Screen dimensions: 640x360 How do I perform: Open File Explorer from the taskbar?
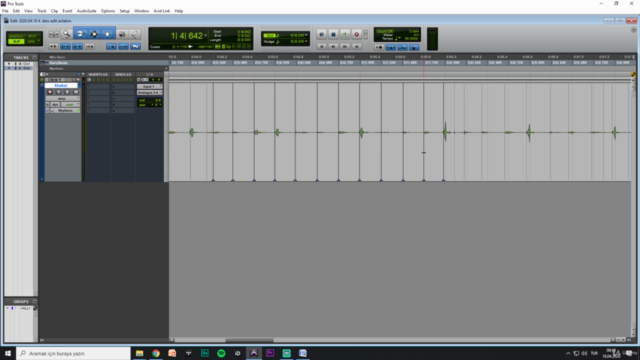click(x=140, y=353)
